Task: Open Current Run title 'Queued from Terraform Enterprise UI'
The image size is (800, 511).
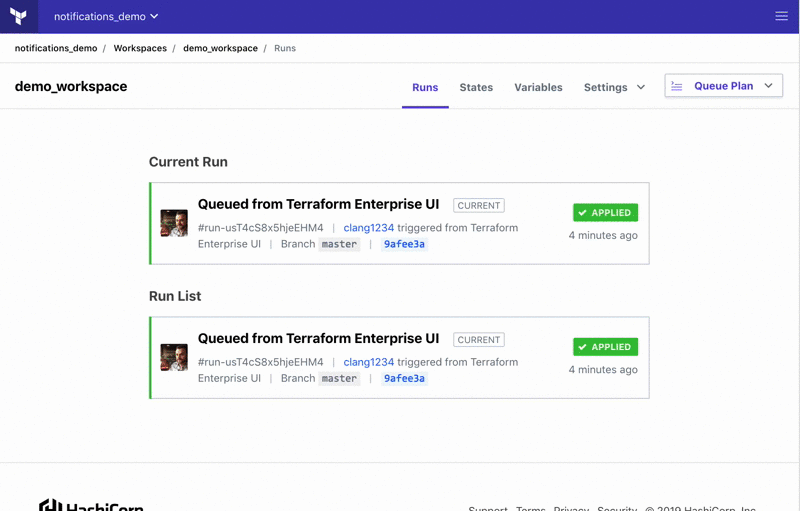Action: (x=318, y=205)
